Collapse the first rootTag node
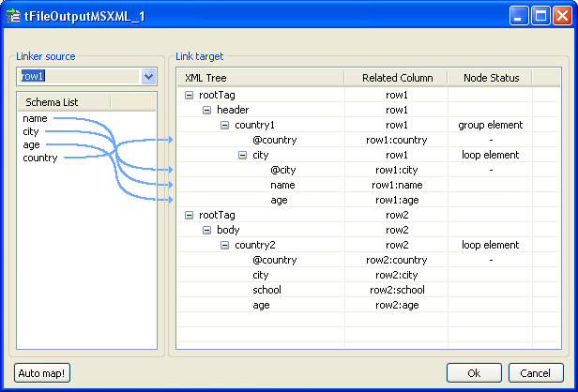The height and width of the screenshot is (392, 578). coord(190,95)
